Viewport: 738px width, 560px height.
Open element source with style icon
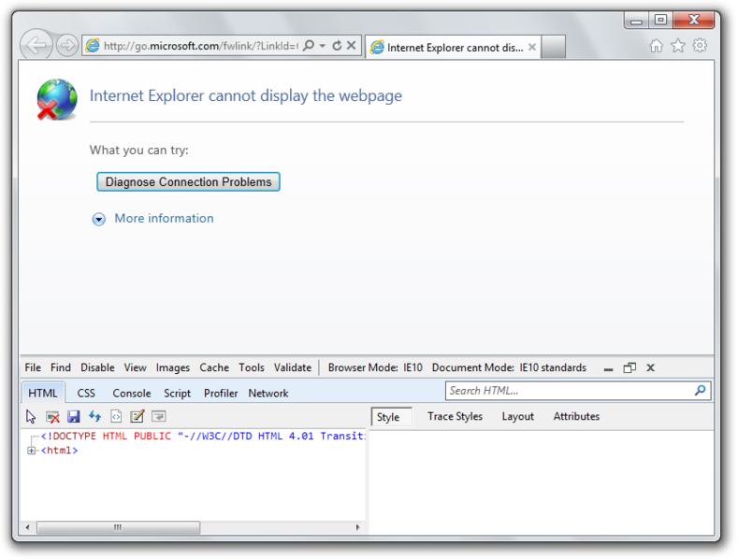[x=116, y=416]
